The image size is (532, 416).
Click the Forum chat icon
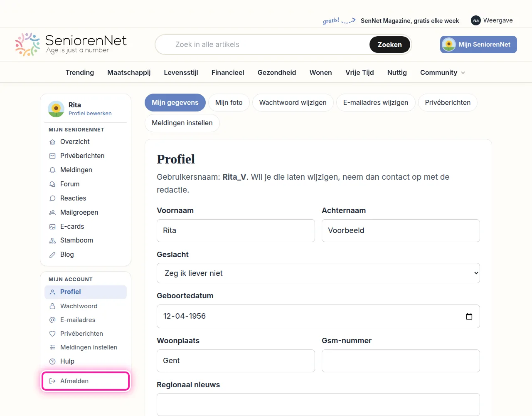tap(52, 184)
